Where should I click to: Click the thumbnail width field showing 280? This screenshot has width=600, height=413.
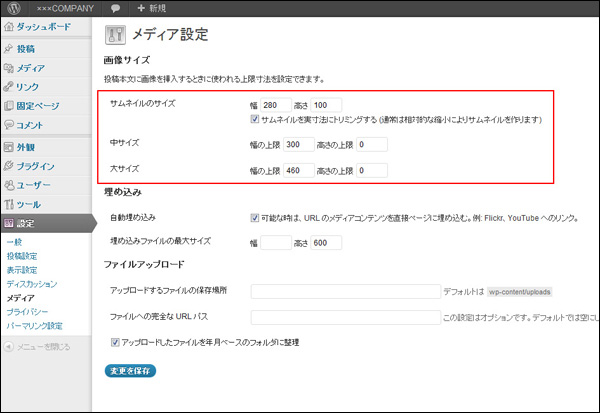click(275, 104)
